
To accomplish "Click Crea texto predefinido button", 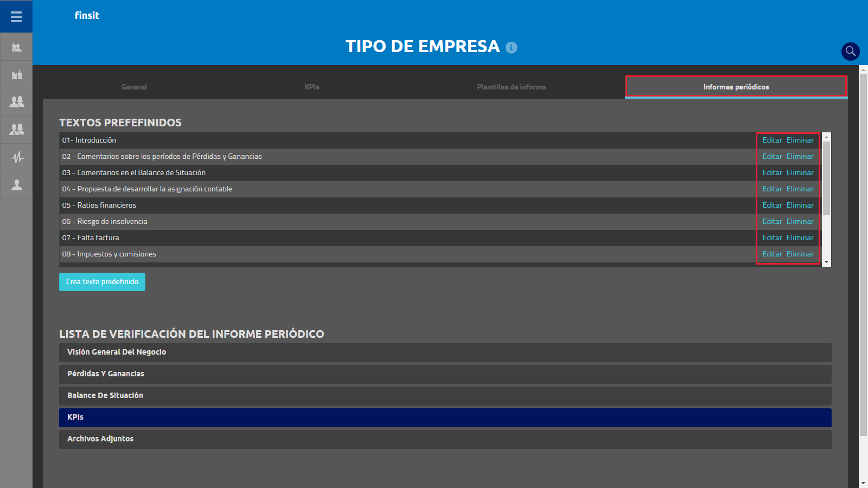I will click(102, 281).
